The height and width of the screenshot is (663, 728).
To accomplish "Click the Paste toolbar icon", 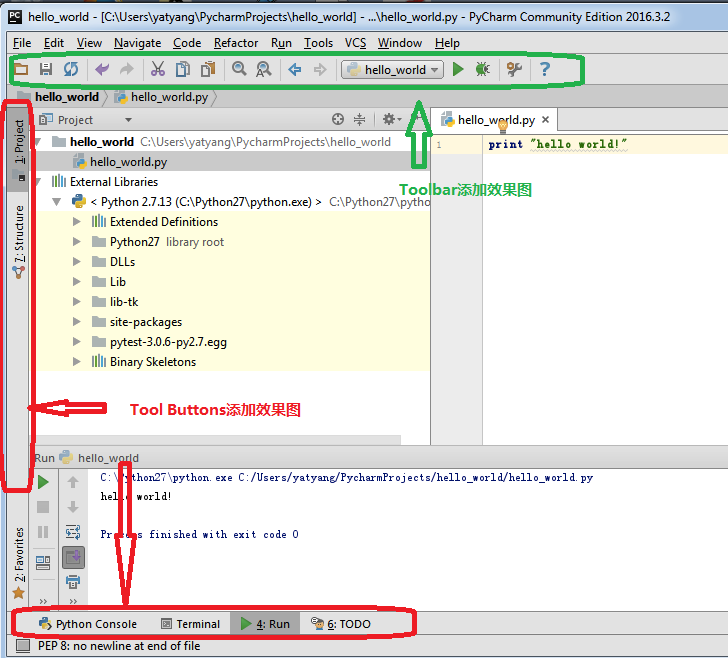I will (x=208, y=70).
